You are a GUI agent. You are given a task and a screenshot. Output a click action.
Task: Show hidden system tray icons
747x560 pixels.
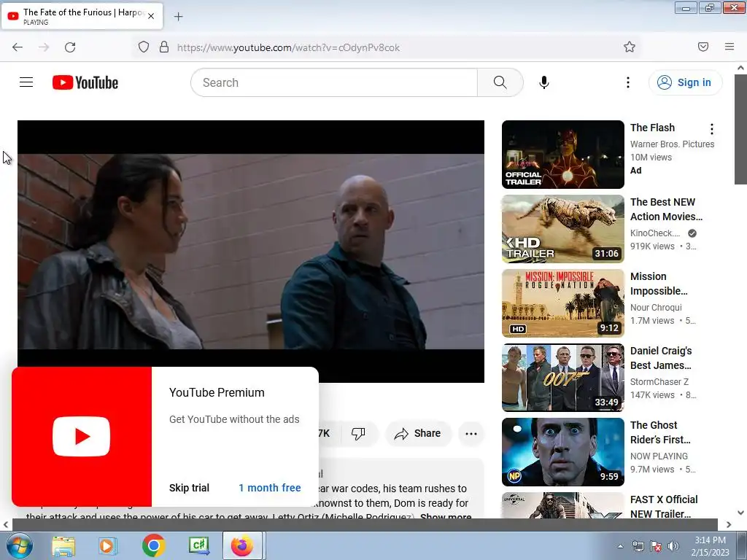tap(620, 546)
